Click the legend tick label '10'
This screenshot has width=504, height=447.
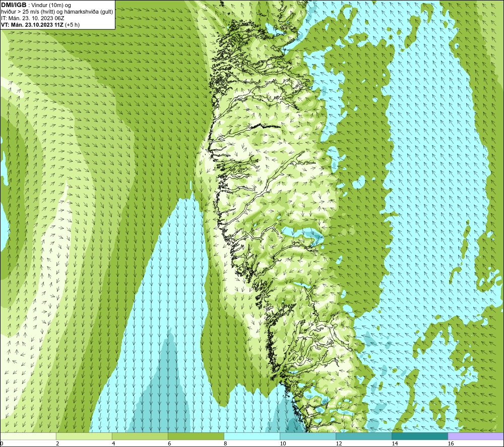click(x=283, y=443)
